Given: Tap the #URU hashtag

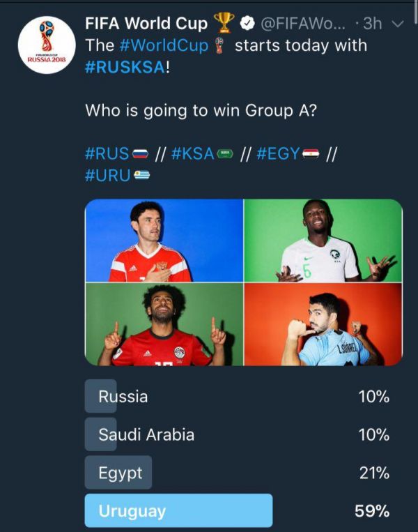Looking at the screenshot, I should (108, 175).
